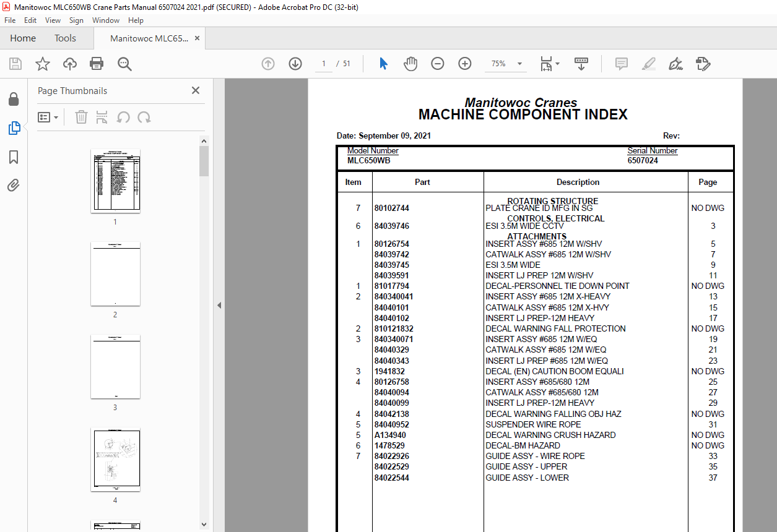The image size is (777, 532).
Task: Open security lock panel in sidebar
Action: 14,100
